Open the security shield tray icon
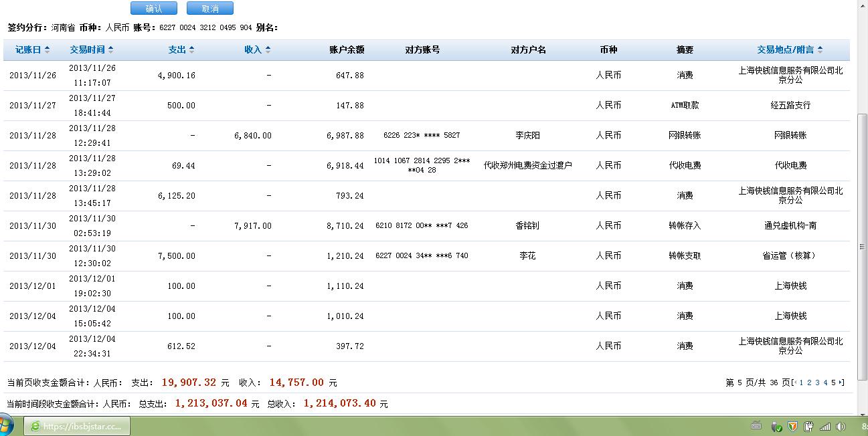Screen dimensions: 868x436 click(x=792, y=426)
